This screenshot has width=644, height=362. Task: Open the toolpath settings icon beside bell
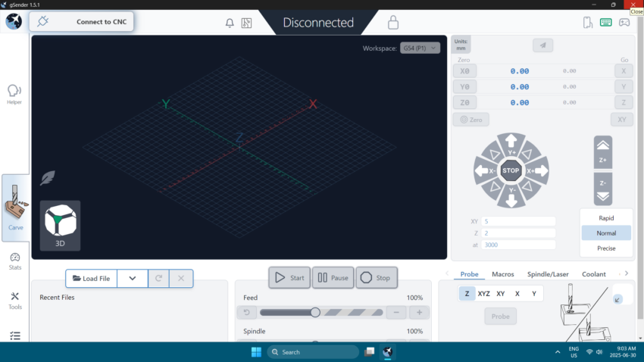(x=246, y=23)
